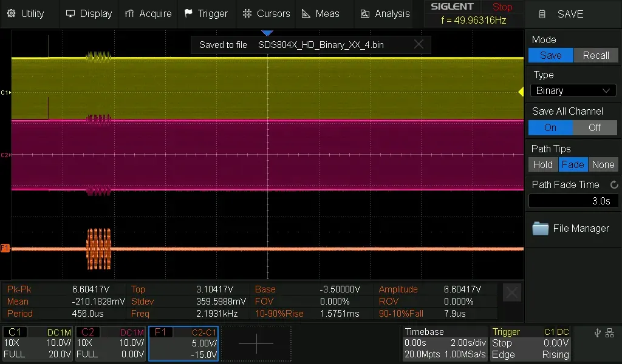Screen dimensions: 622x364
Task: Open the Cursors menu
Action: coord(266,13)
